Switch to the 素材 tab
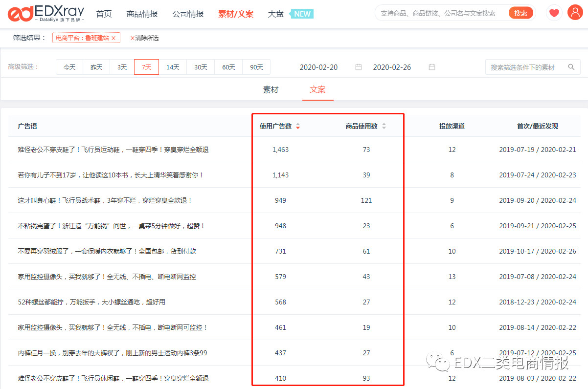The height and width of the screenshot is (389, 588). 271,90
